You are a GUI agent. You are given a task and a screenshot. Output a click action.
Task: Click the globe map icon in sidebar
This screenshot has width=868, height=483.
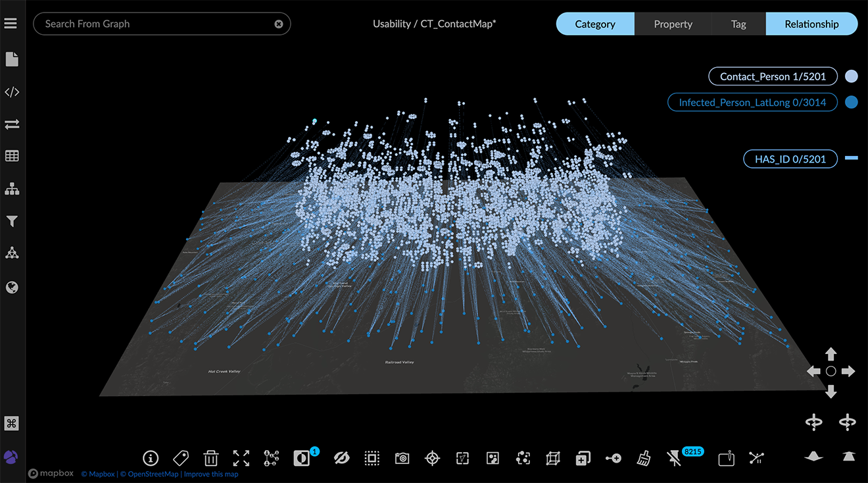point(12,288)
